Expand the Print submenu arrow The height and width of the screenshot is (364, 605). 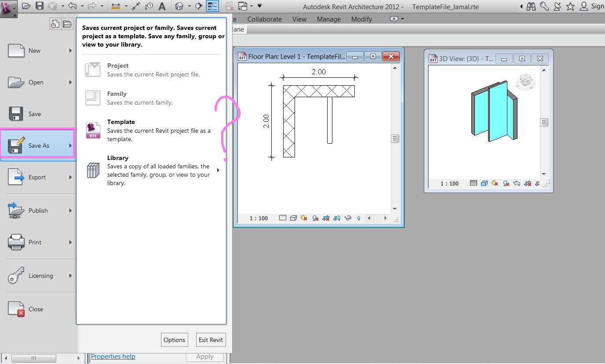pyautogui.click(x=70, y=243)
